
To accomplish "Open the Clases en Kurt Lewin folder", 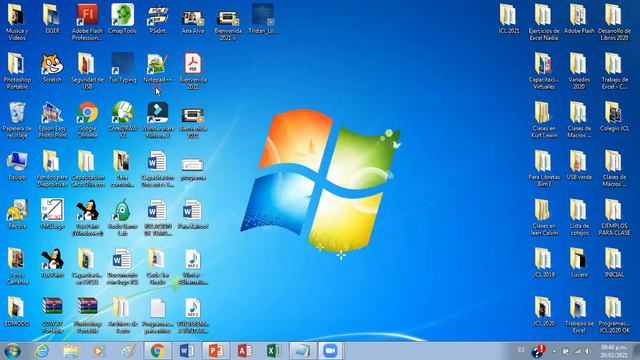I will coord(544,120).
